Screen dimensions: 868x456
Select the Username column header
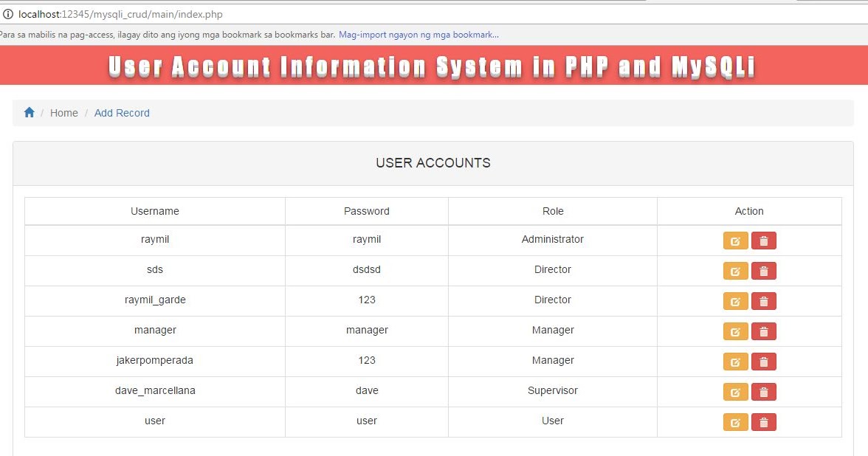pos(154,211)
